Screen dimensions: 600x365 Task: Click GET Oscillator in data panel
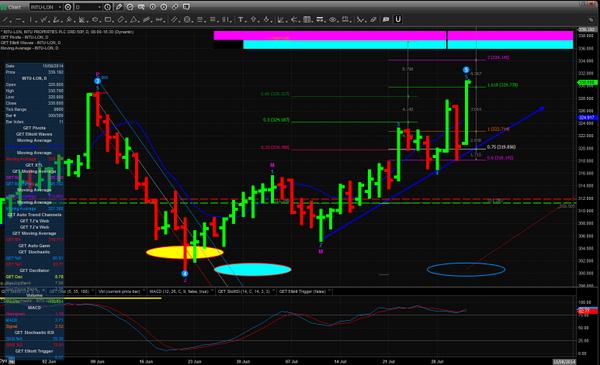(34, 270)
